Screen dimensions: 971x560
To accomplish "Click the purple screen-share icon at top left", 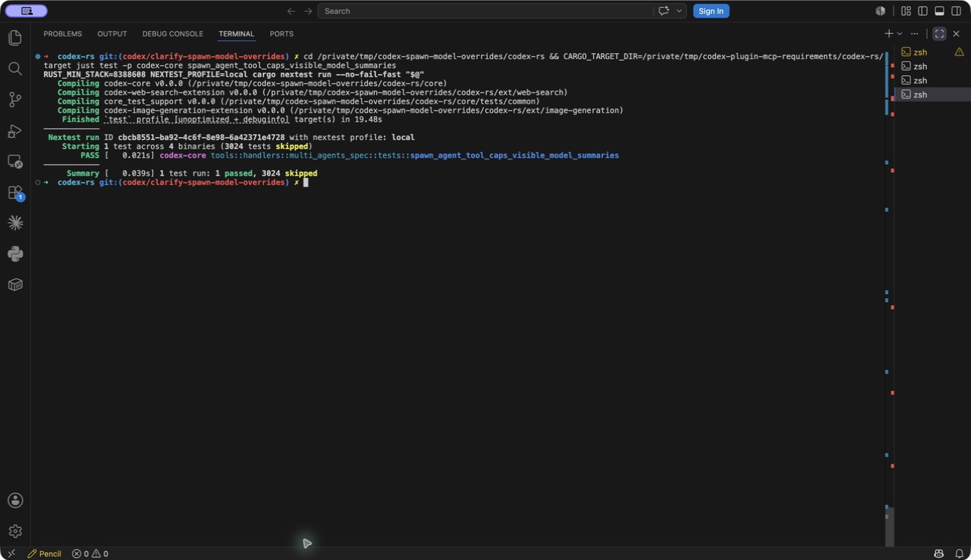I will click(26, 11).
